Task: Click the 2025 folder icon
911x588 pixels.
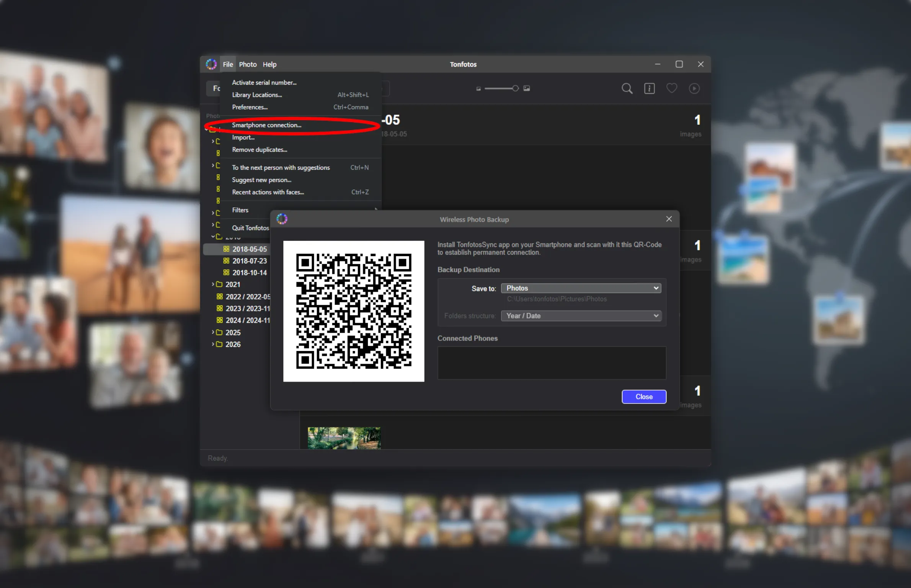Action: (x=219, y=332)
